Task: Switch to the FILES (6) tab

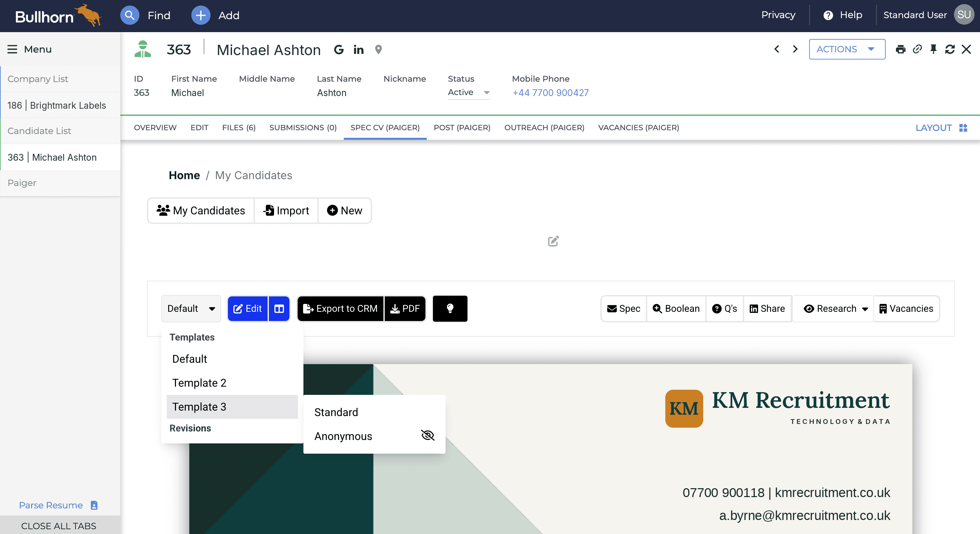Action: coord(239,128)
